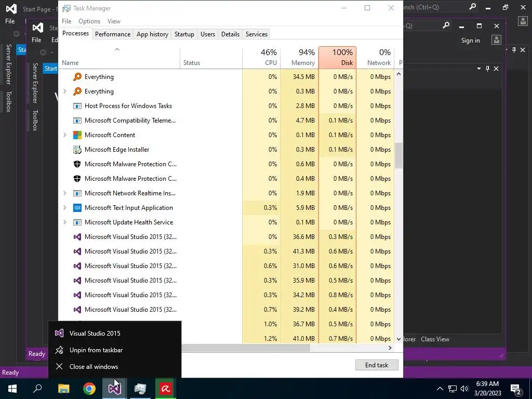Expand Microsoft Text Input Application group

pos(65,208)
